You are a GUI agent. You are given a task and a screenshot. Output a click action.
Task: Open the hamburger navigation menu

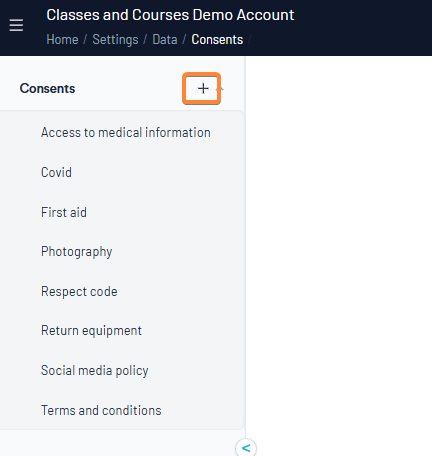coord(16,25)
